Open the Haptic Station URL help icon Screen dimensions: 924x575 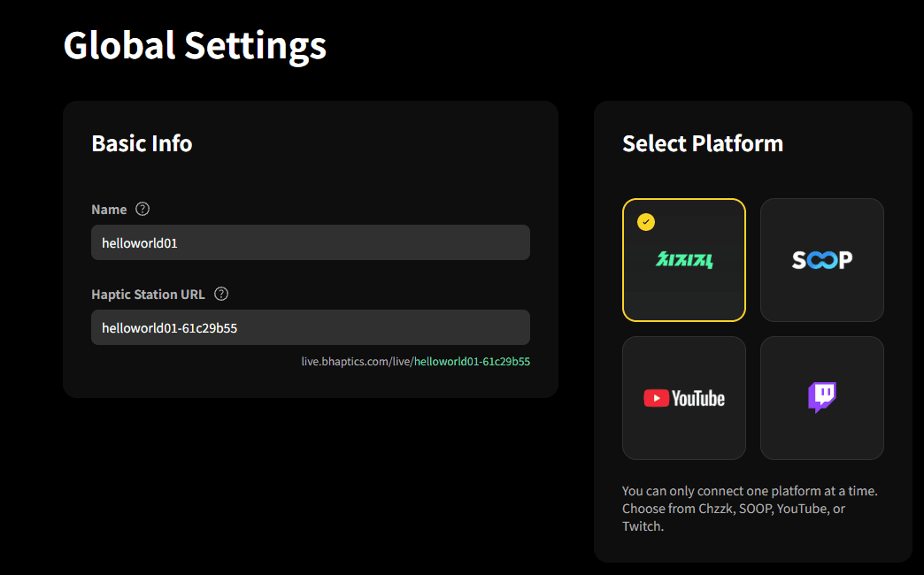(x=220, y=294)
